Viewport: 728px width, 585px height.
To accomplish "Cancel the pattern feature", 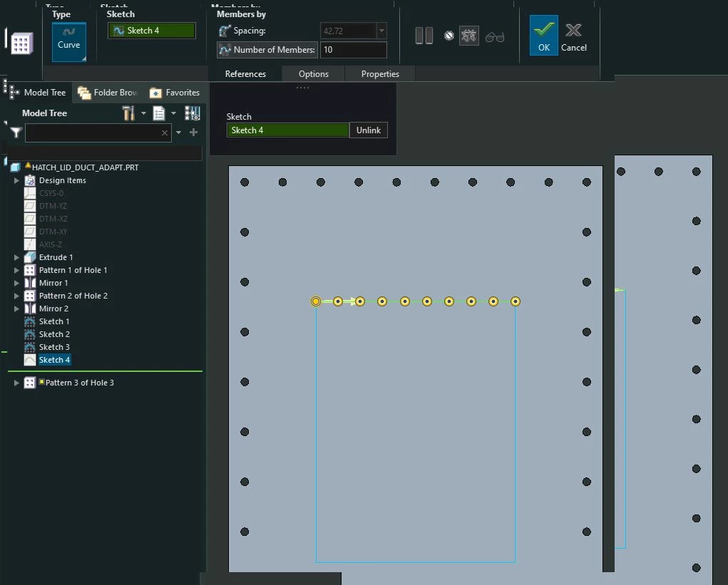I will click(573, 37).
